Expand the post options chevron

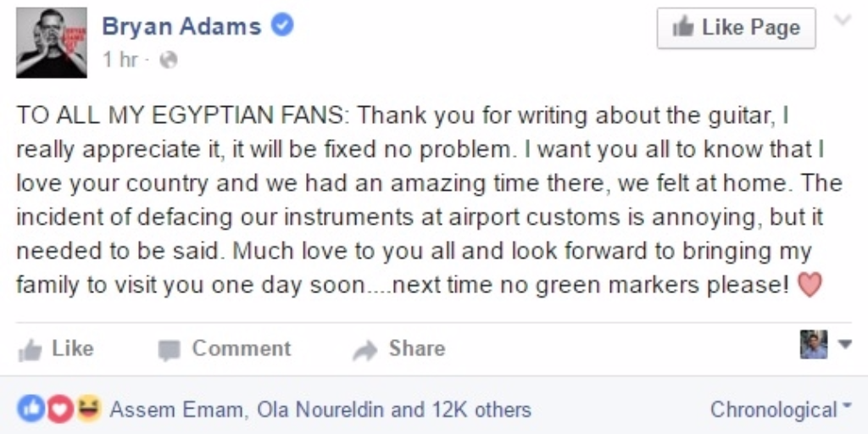click(843, 20)
